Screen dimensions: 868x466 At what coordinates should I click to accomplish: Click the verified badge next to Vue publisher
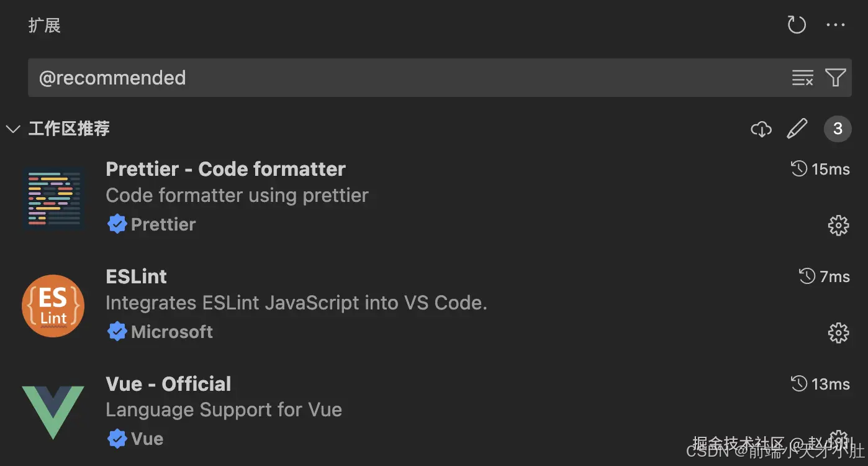pyautogui.click(x=117, y=438)
